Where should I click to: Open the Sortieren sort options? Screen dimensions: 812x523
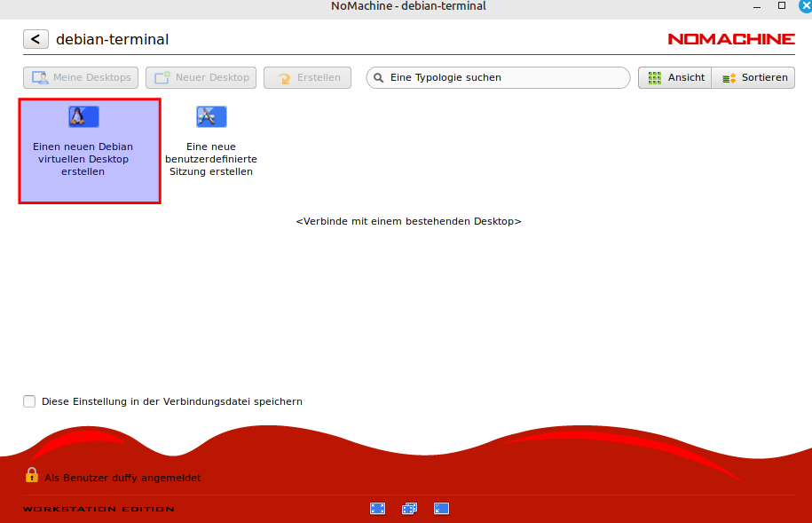pos(754,78)
